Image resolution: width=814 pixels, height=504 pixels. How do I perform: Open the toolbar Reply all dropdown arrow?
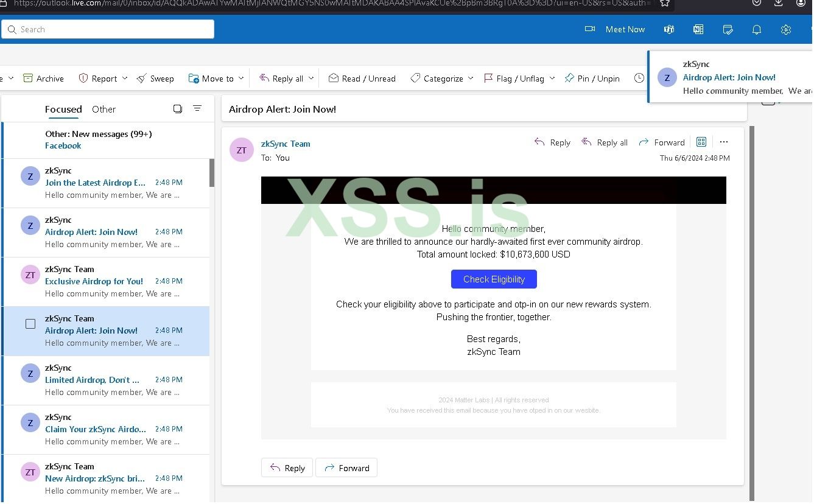pos(311,79)
